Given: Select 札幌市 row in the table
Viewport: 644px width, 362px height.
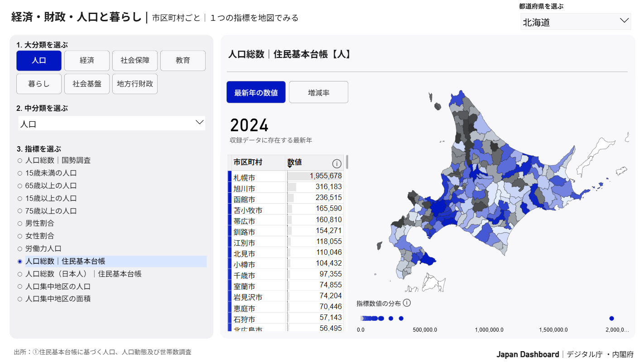Looking at the screenshot, I should (x=259, y=177).
